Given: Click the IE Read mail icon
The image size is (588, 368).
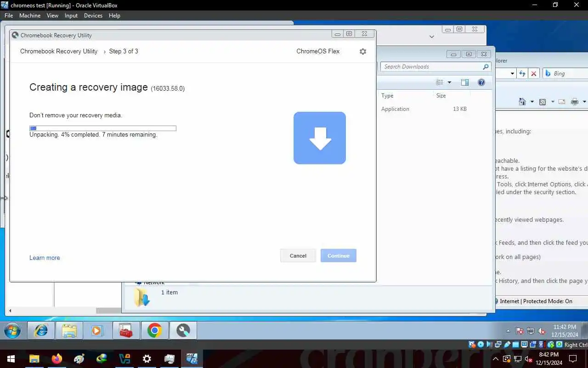Looking at the screenshot, I should (562, 102).
